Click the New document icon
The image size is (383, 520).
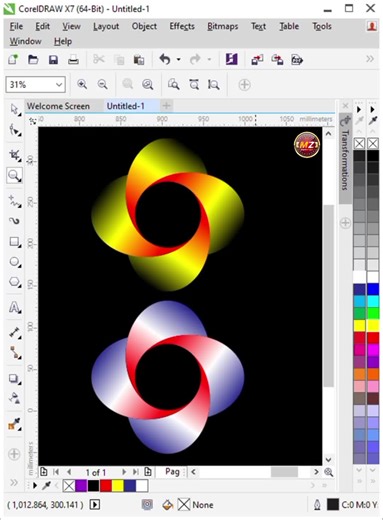pos(13,60)
